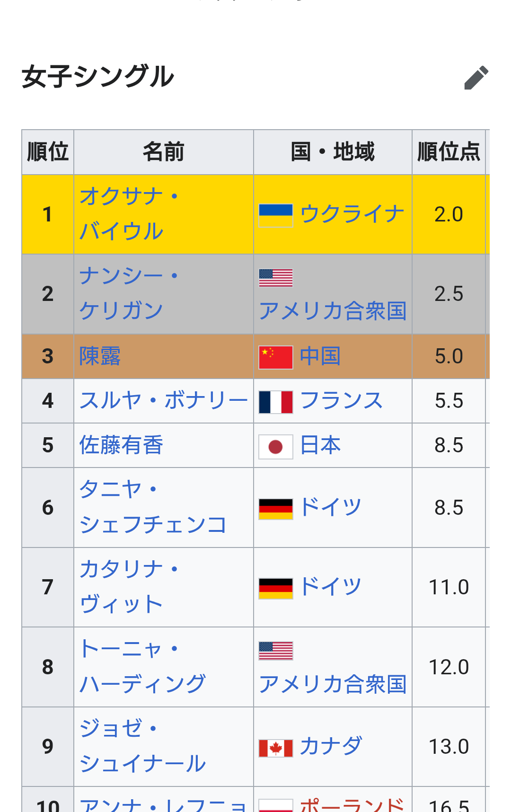Open the カナダ country link
The image size is (511, 812).
331,746
